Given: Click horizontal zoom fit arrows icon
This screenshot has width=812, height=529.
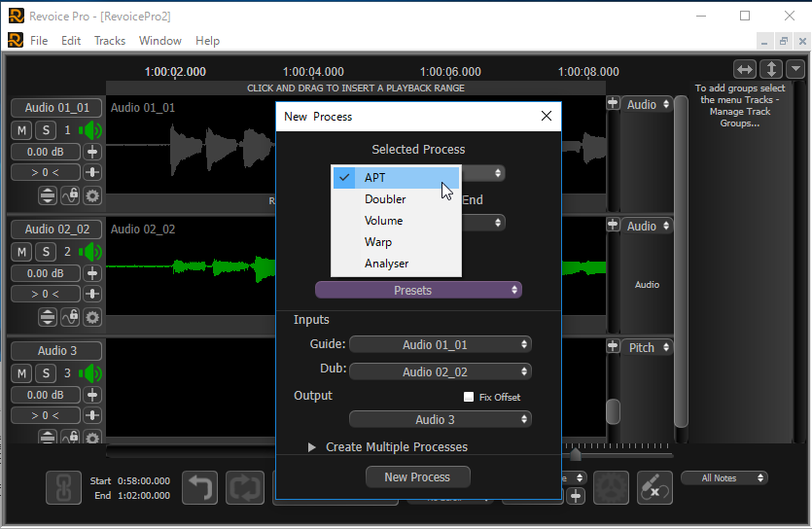Looking at the screenshot, I should pos(745,69).
